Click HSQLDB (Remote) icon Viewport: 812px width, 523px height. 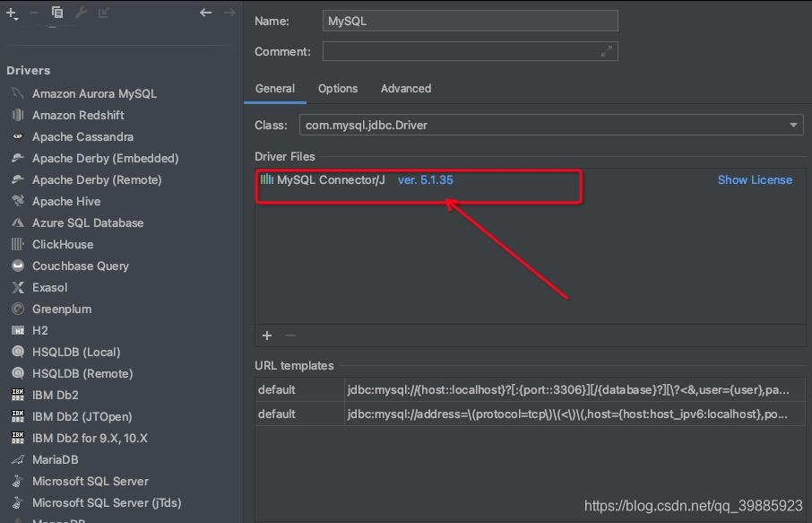(18, 373)
